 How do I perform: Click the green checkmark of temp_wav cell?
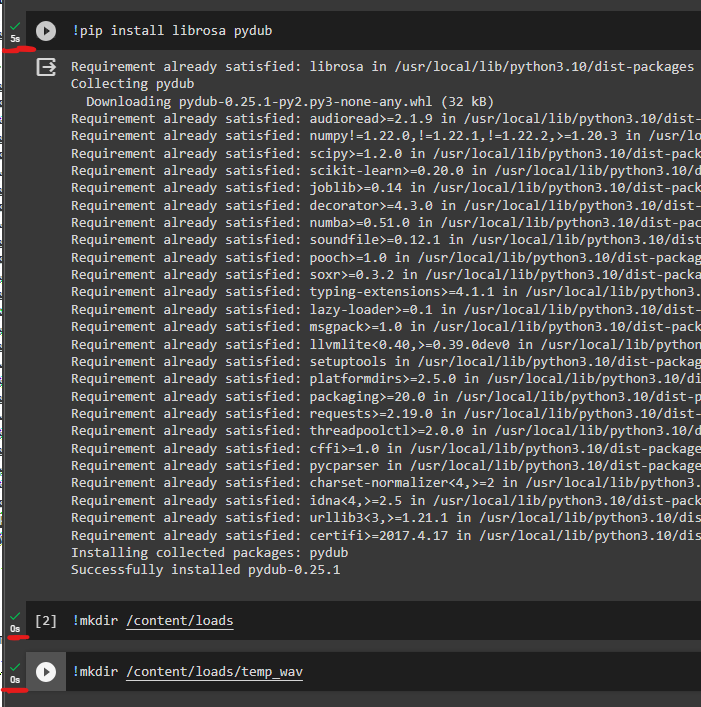click(15, 667)
